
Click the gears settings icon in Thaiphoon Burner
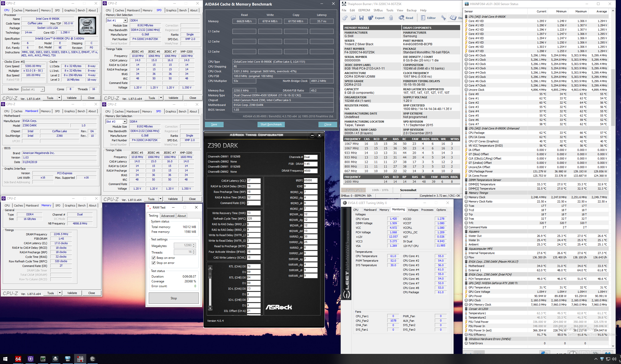click(x=345, y=18)
